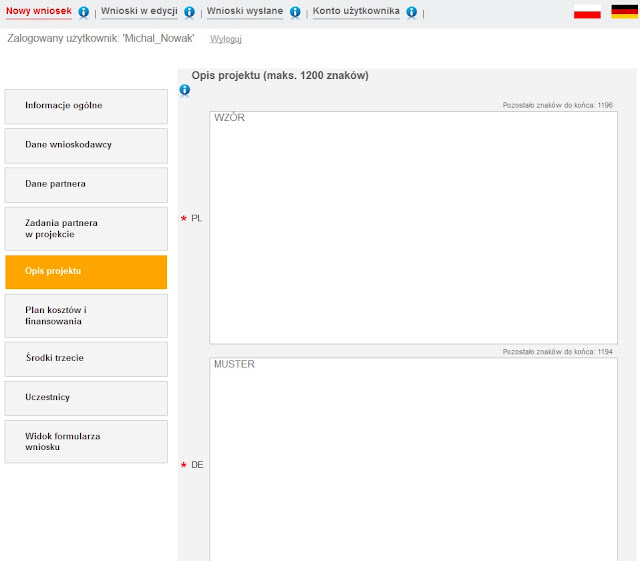Open Widok formularza wniosku section

tap(86, 441)
